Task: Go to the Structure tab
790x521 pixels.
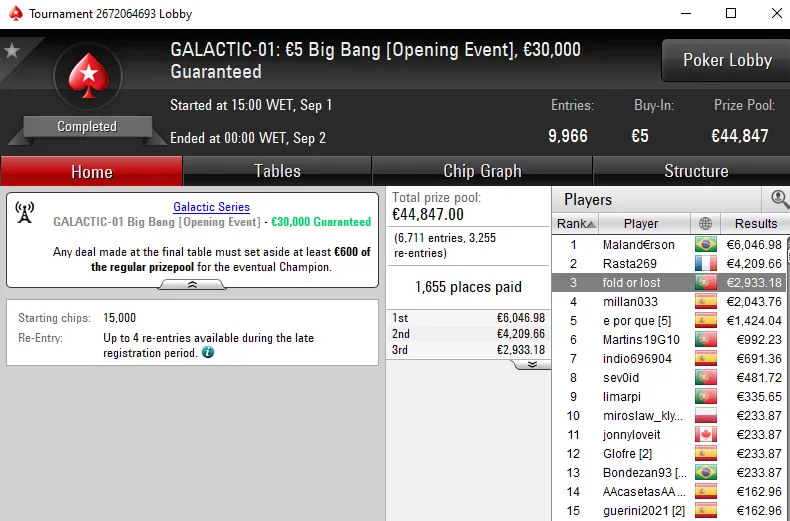Action: tap(696, 171)
